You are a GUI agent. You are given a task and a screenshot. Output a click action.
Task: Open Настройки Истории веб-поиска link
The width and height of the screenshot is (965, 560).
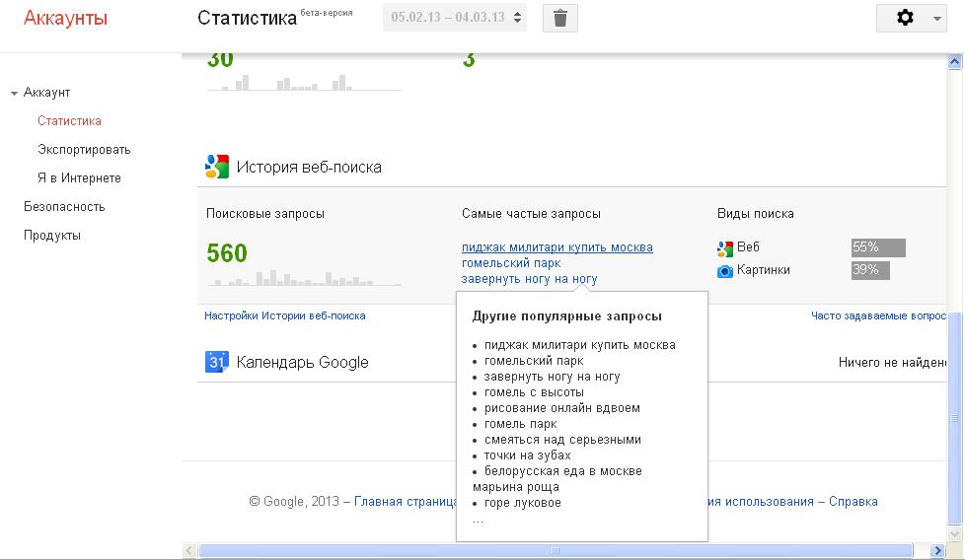point(284,315)
